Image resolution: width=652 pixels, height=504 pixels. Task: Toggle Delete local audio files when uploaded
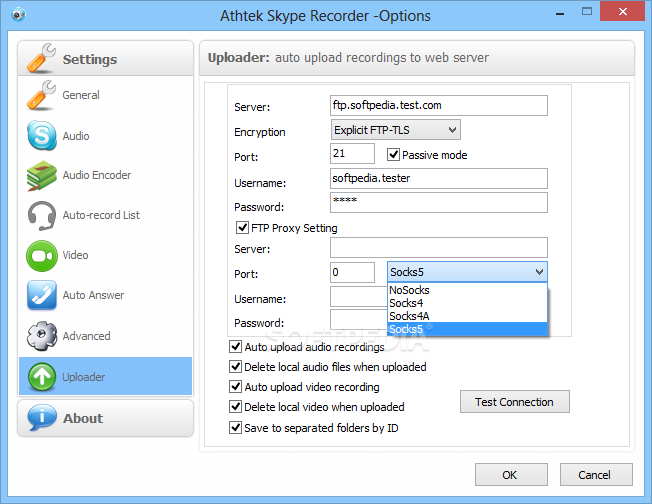click(x=235, y=366)
